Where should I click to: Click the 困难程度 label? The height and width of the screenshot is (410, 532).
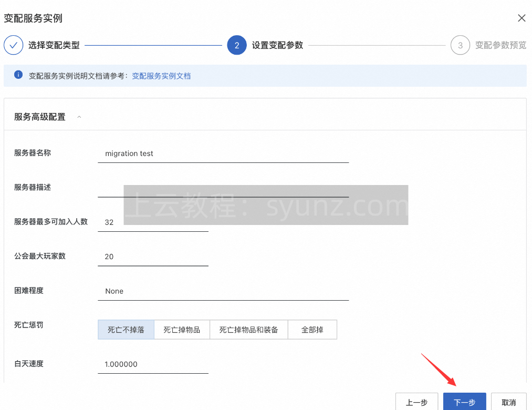coord(28,291)
